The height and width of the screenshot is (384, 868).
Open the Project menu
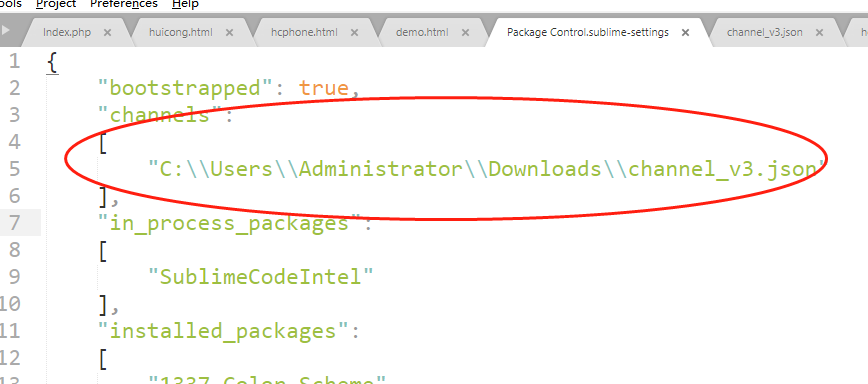(56, 4)
